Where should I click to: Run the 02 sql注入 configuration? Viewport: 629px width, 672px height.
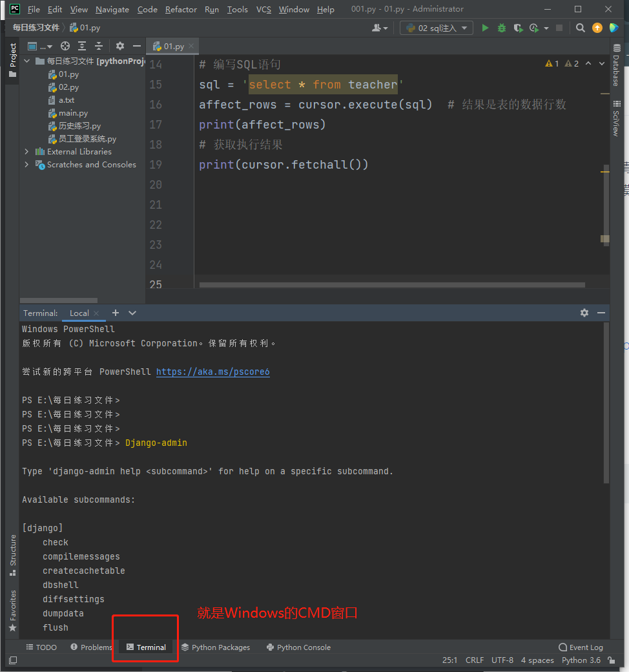coord(485,28)
